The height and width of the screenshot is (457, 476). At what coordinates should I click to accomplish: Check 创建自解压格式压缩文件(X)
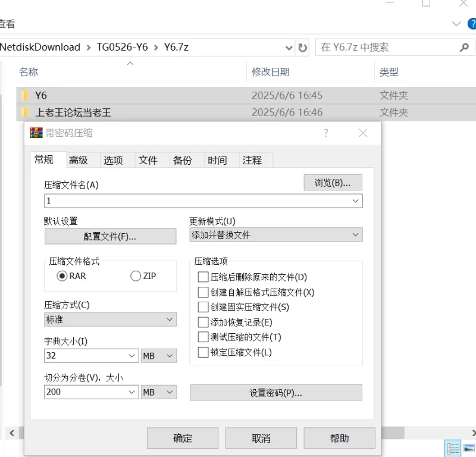point(203,292)
